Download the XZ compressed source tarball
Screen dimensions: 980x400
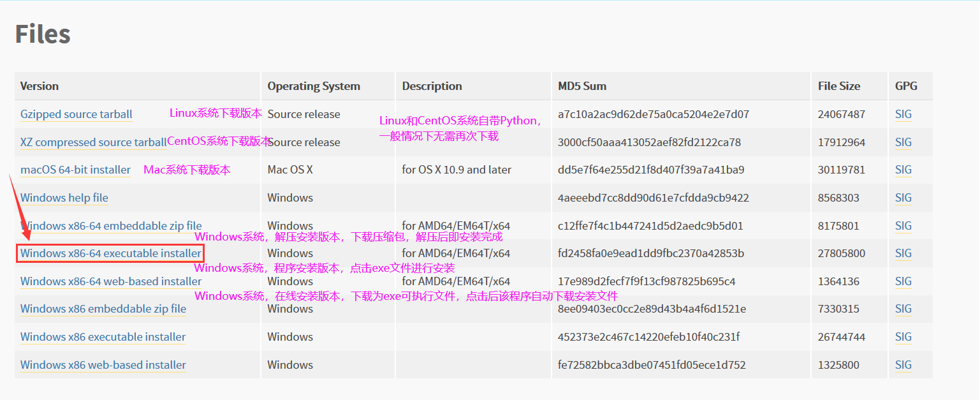point(93,142)
